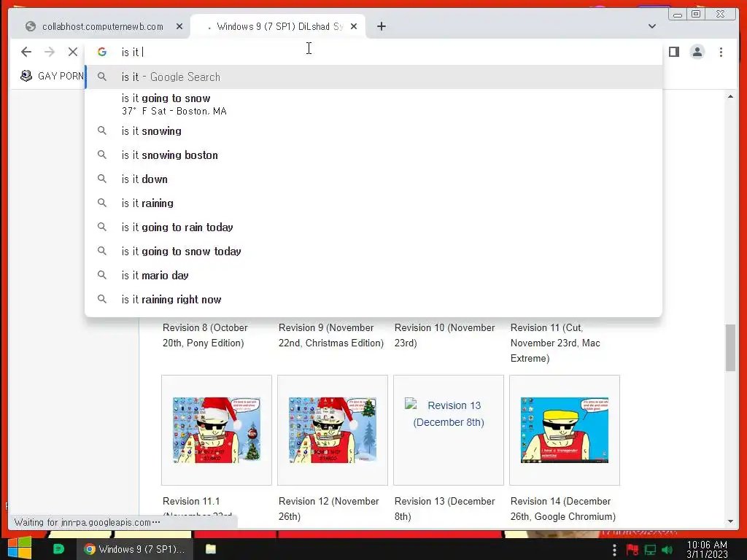Screen dimensions: 747x560
Task: Click the volume speaker tray icon
Action: [667, 550]
